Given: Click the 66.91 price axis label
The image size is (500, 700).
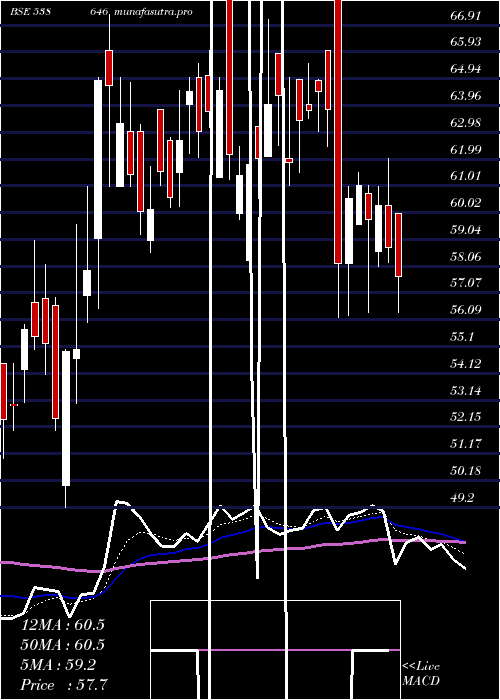Looking at the screenshot, I should click(466, 16).
